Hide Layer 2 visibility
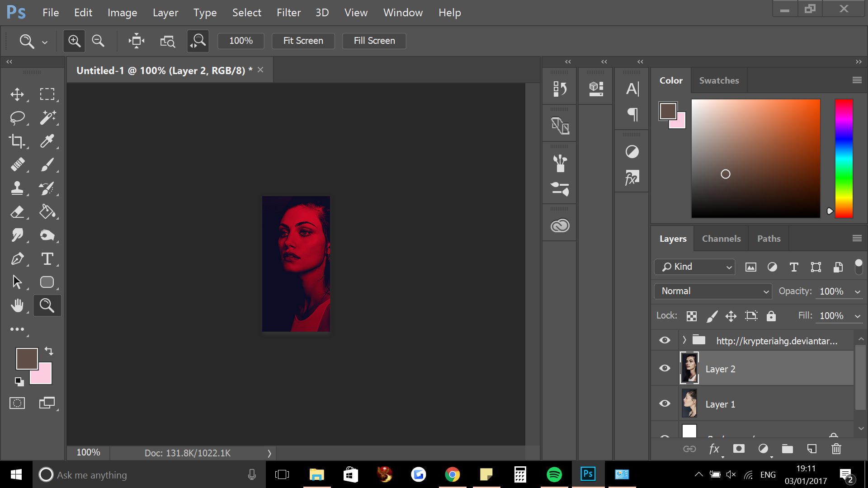Screen dimensions: 868x488 (665, 368)
